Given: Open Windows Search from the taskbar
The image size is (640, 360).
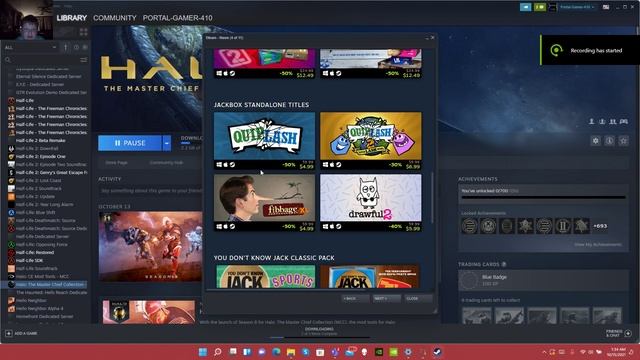Looking at the screenshot, I should tap(218, 352).
